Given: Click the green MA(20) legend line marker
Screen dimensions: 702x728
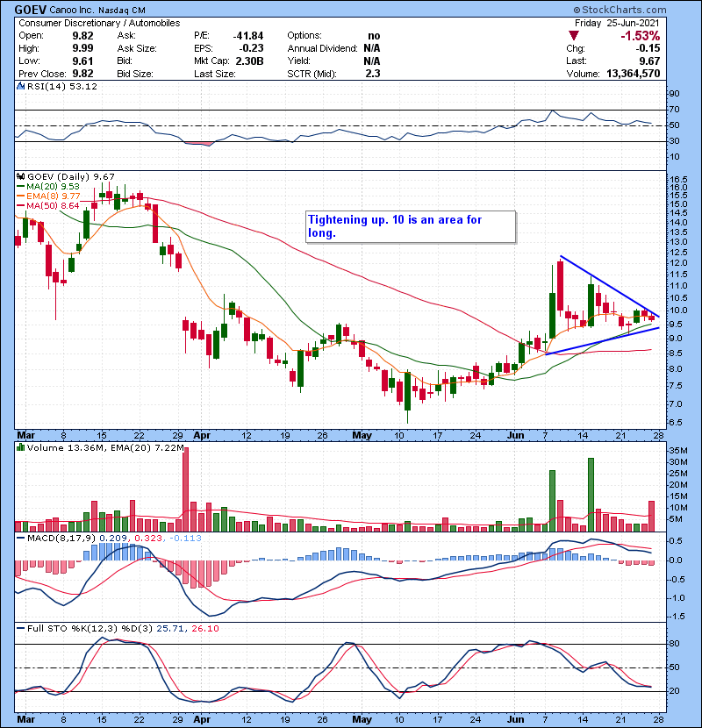Looking at the screenshot, I should pos(20,187).
